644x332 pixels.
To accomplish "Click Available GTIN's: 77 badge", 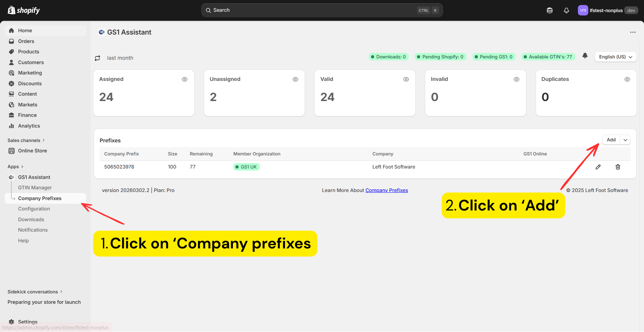I will tap(548, 57).
